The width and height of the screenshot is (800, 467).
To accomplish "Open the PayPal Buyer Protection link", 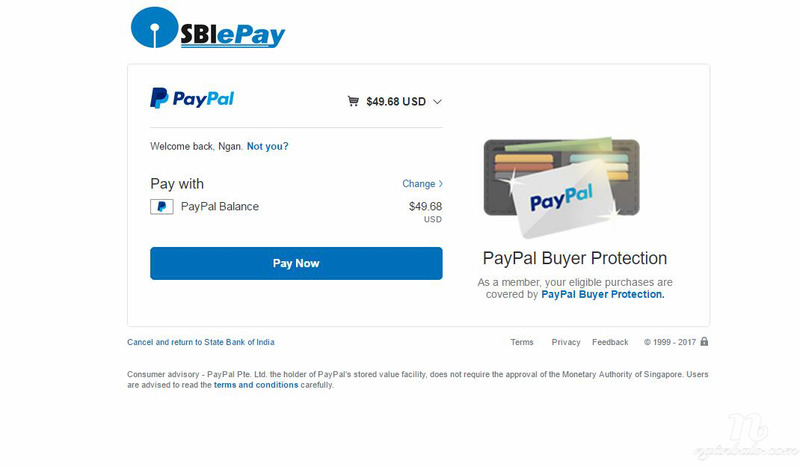I will 603,294.
